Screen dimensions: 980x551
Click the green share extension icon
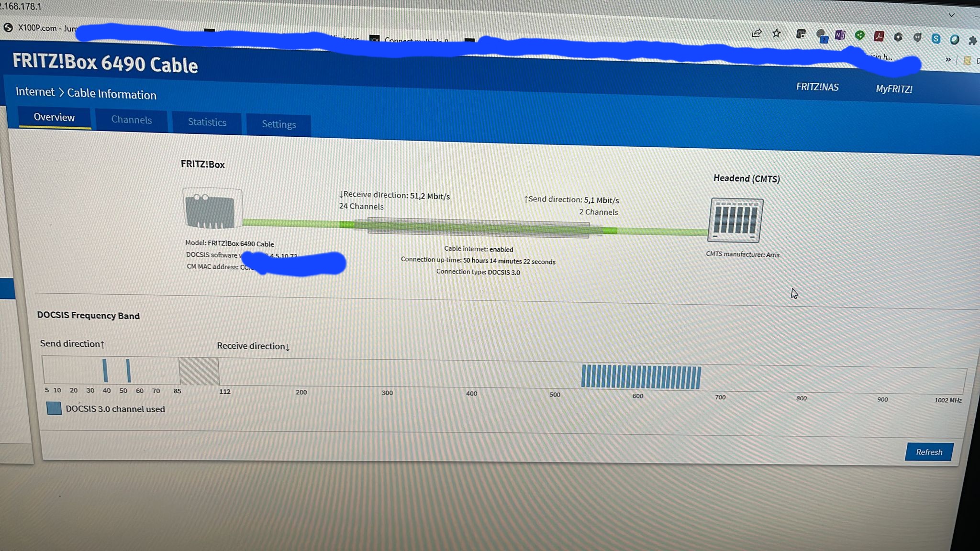click(x=860, y=35)
